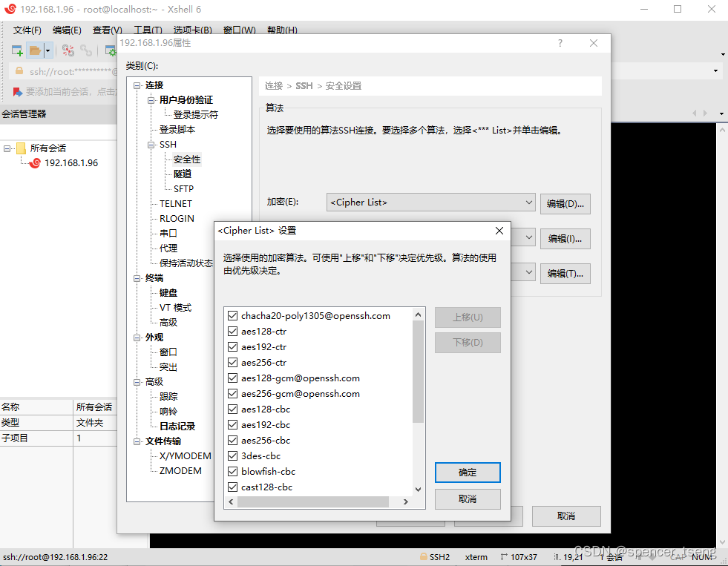Click the 确定 button in Cipher List dialog

coord(467,472)
